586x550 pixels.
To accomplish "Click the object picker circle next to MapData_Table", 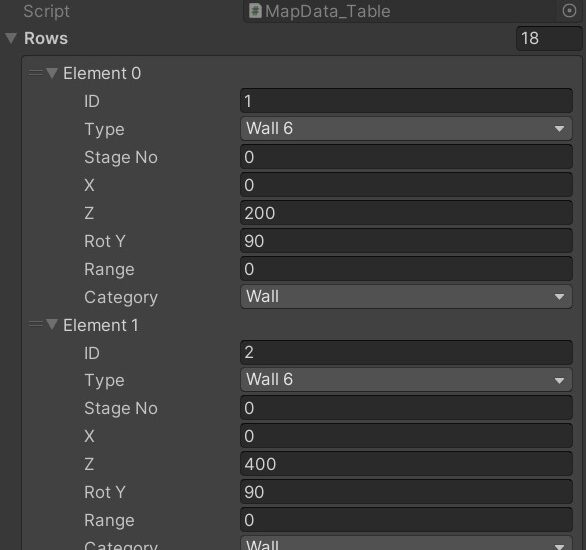I will 569,11.
